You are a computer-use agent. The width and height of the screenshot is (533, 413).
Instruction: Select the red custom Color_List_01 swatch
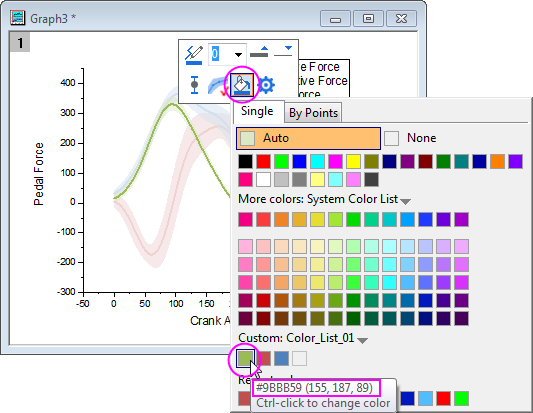(265, 359)
